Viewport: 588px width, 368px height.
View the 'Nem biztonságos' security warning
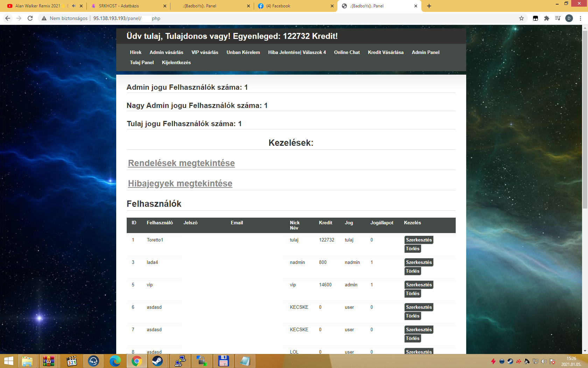64,18
